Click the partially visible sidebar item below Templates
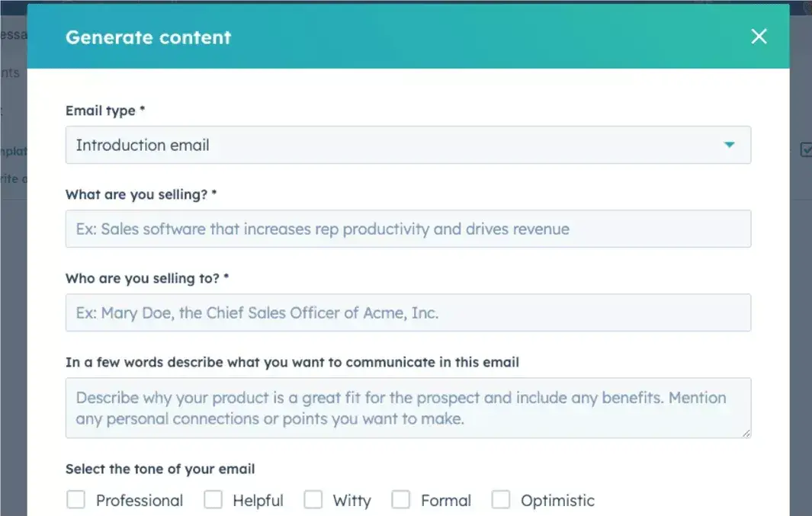 pos(14,178)
